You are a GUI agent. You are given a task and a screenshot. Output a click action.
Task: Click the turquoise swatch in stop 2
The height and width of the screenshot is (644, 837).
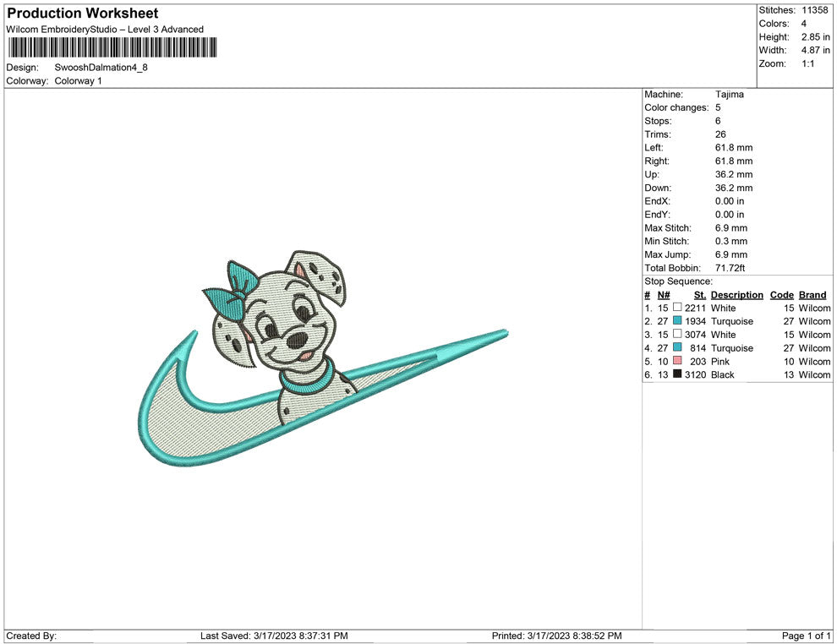point(677,320)
